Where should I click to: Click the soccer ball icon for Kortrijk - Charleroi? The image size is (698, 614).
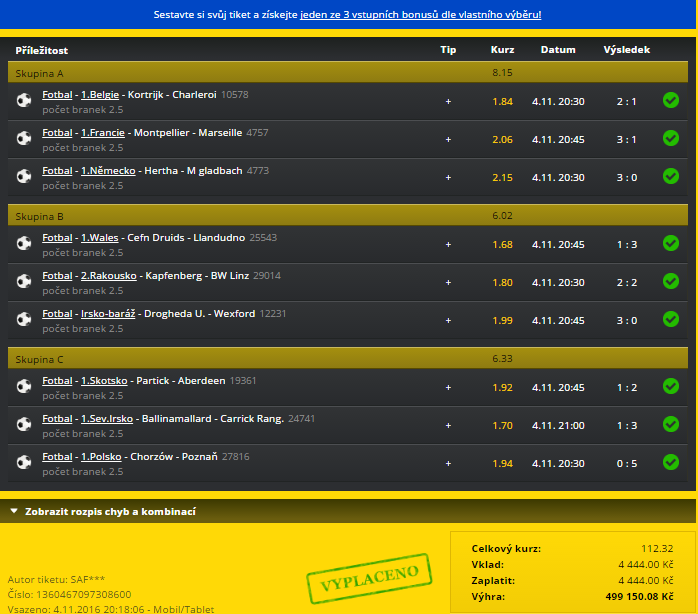tap(24, 101)
